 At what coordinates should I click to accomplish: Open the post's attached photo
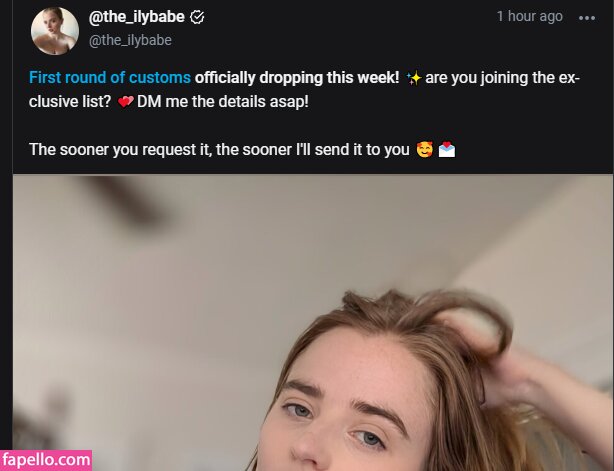coord(313,323)
